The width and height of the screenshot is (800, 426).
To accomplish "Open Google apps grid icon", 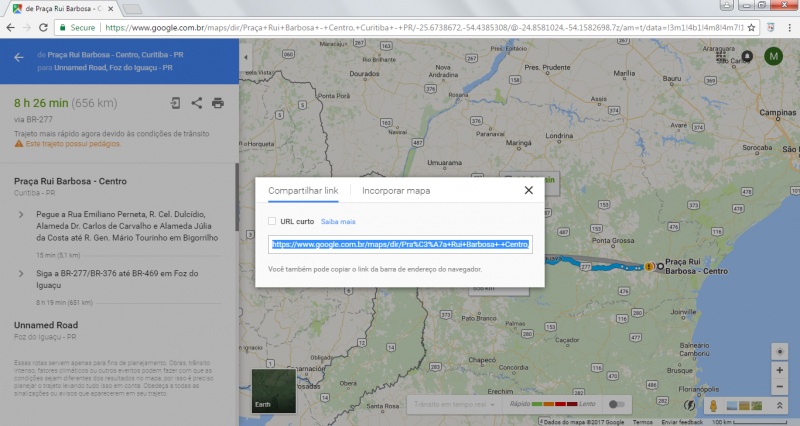I will 721,56.
